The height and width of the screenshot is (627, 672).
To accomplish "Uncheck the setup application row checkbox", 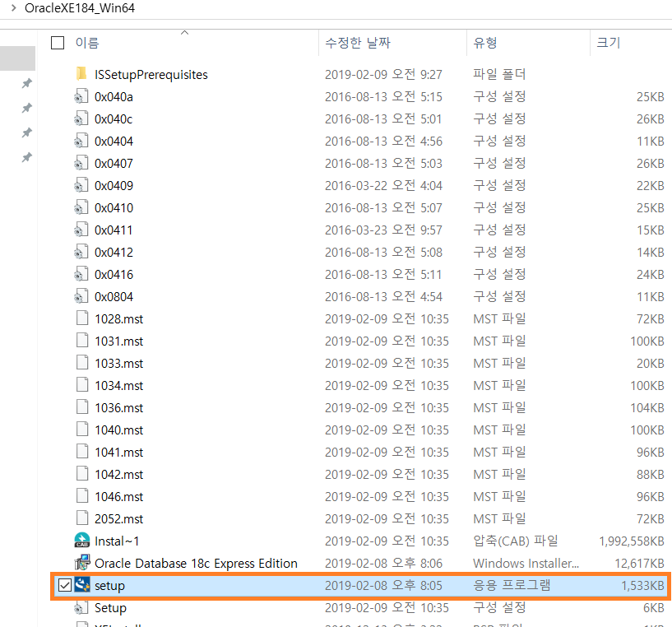I will tap(65, 585).
